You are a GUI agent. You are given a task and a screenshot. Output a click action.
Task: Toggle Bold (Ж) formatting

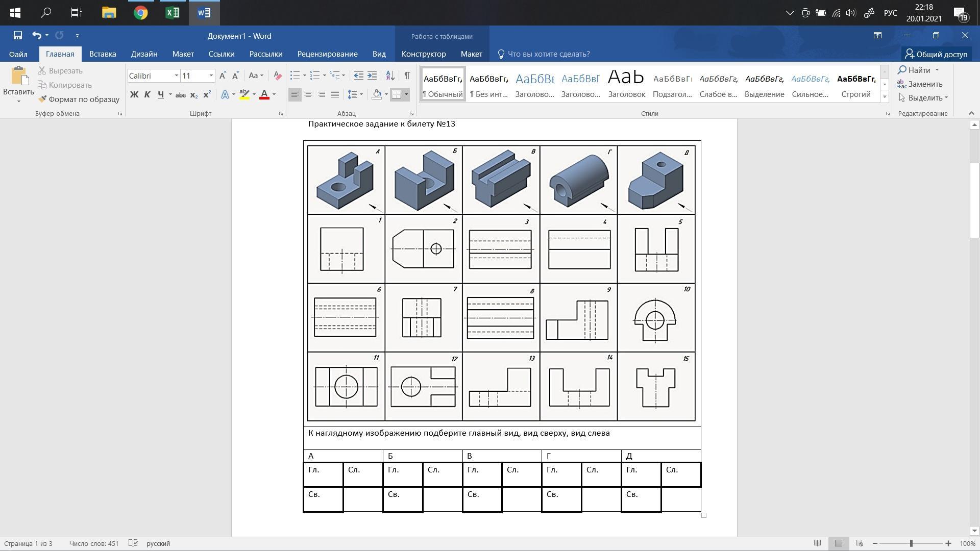[x=134, y=94]
